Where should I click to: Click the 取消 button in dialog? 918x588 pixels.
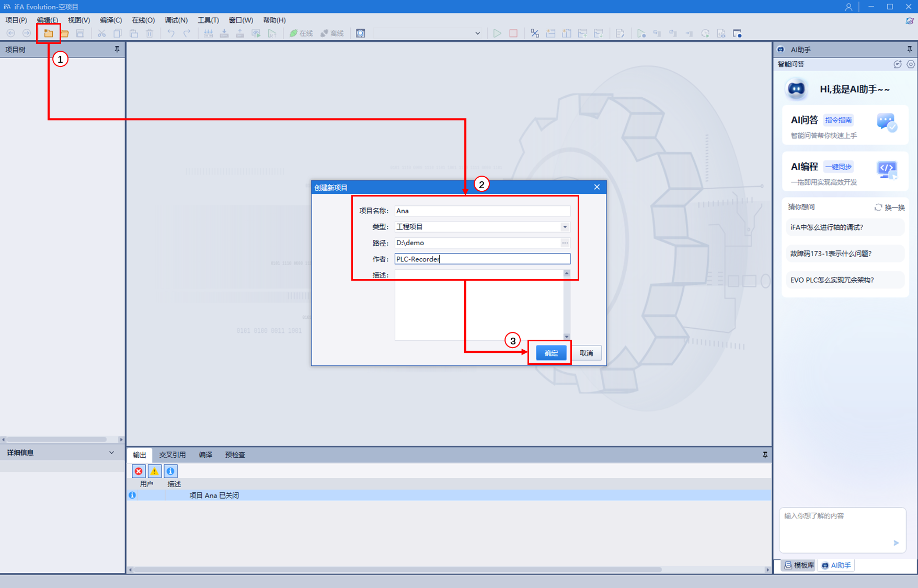pos(587,353)
